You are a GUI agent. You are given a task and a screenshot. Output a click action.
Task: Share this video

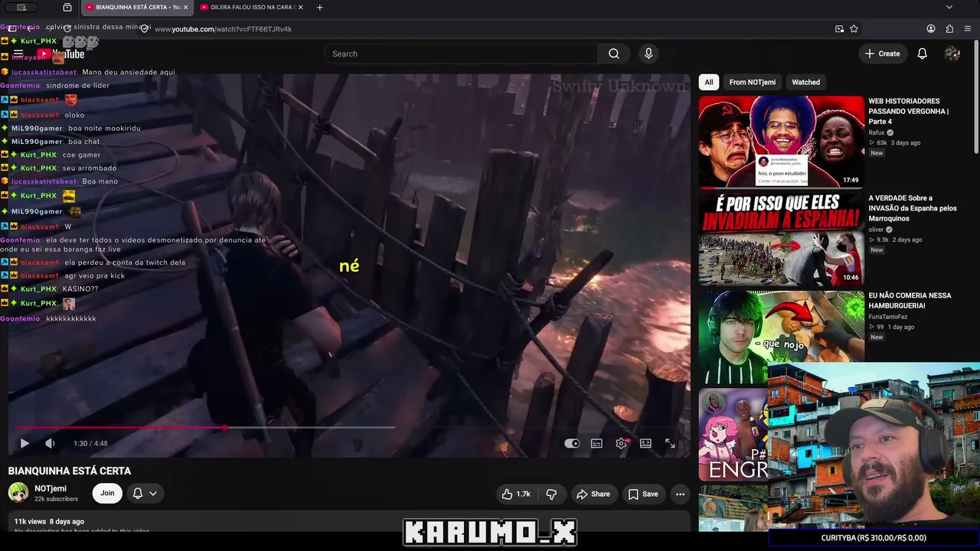point(593,494)
